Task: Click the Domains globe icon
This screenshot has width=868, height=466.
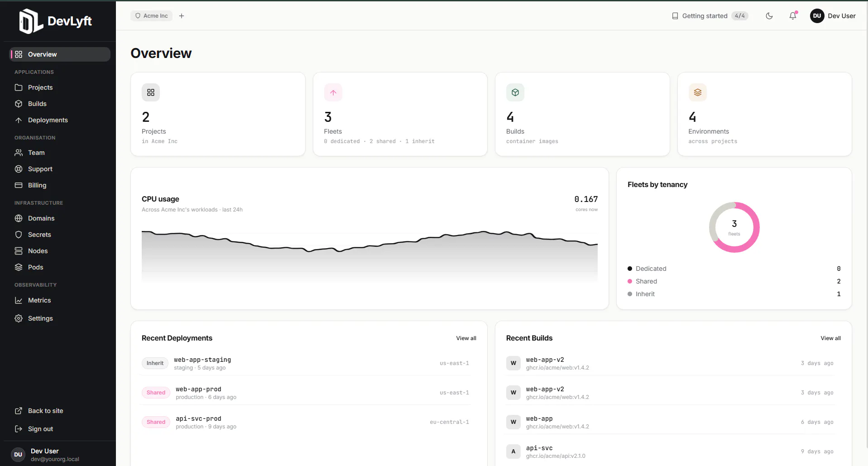Action: (x=19, y=218)
